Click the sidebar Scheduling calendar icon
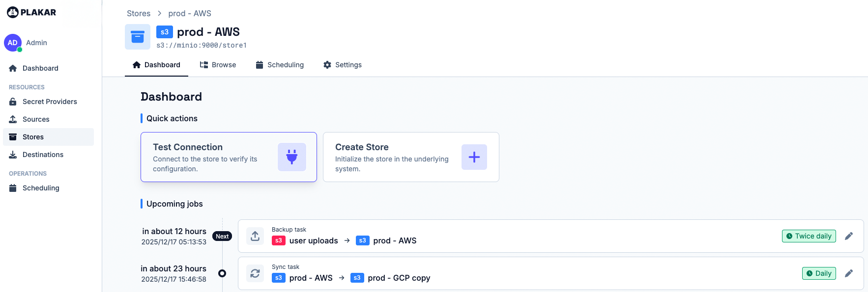The image size is (868, 292). (13, 188)
